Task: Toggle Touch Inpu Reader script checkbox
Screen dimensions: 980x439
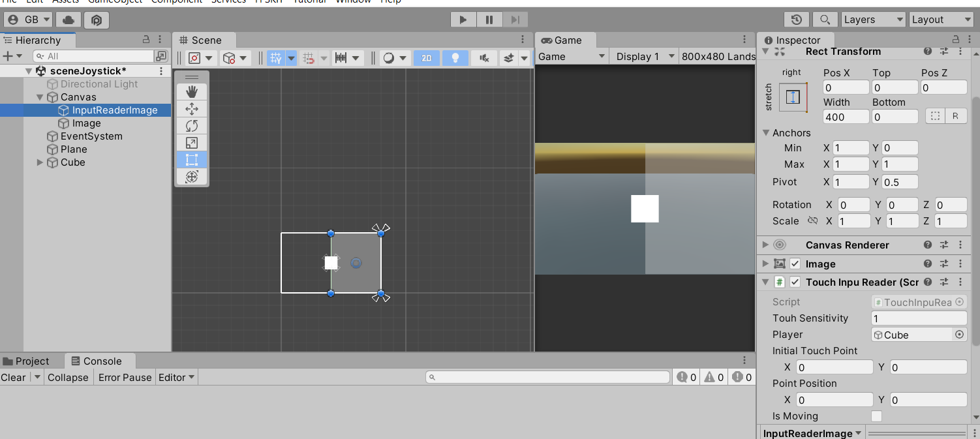Action: tap(795, 282)
